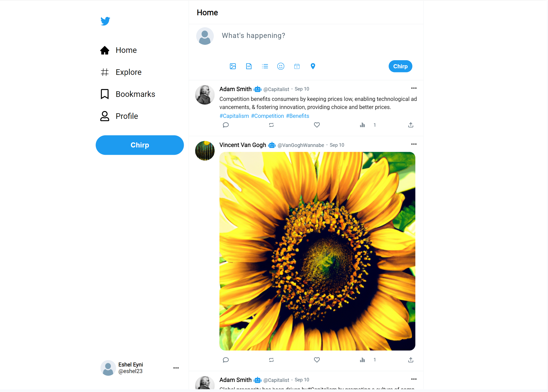
Task: Click the image upload icon in composer
Action: pyautogui.click(x=233, y=66)
